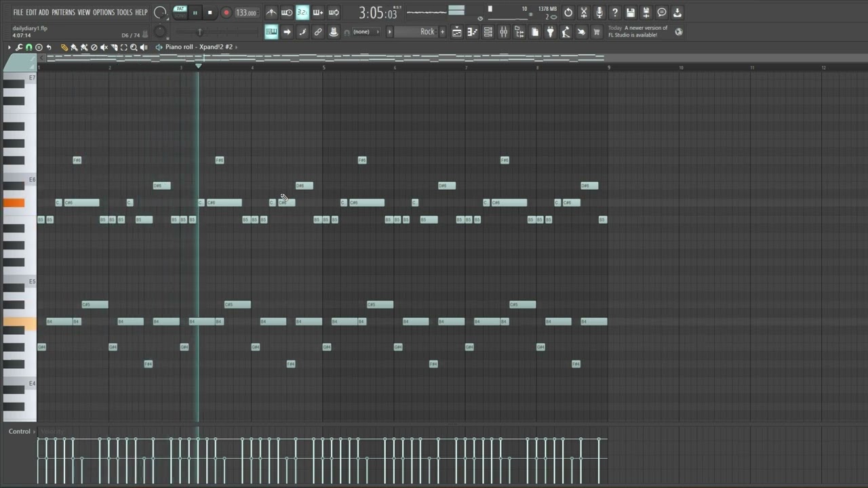Click the red record button
The width and height of the screenshot is (868, 488).
(226, 12)
